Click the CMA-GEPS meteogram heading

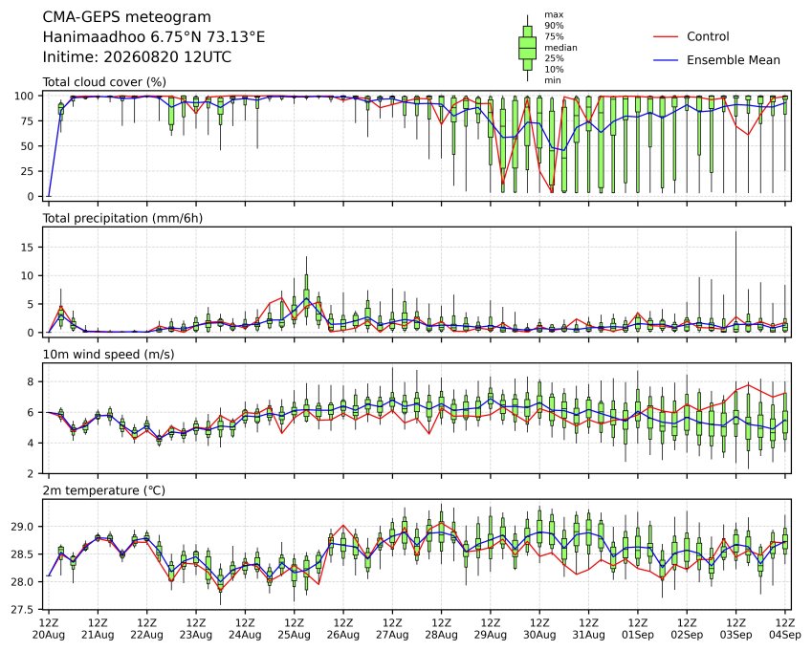point(127,17)
